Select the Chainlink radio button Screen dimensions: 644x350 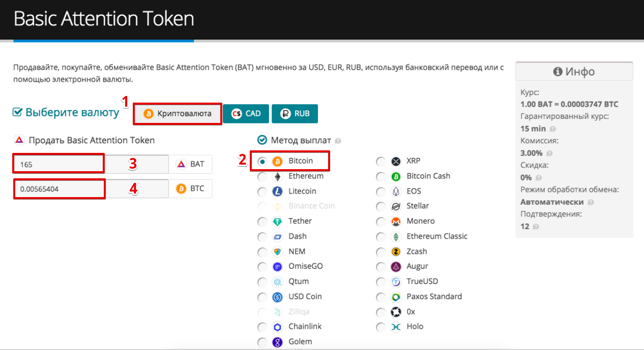[262, 328]
